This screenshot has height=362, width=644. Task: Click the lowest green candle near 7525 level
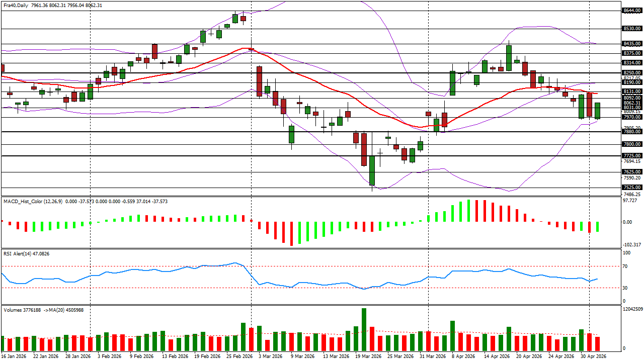point(372,170)
